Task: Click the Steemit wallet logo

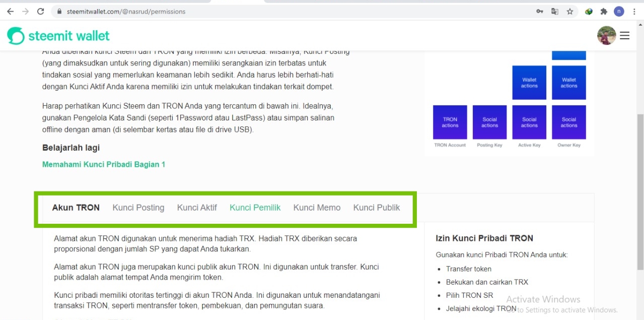Action: [58, 36]
